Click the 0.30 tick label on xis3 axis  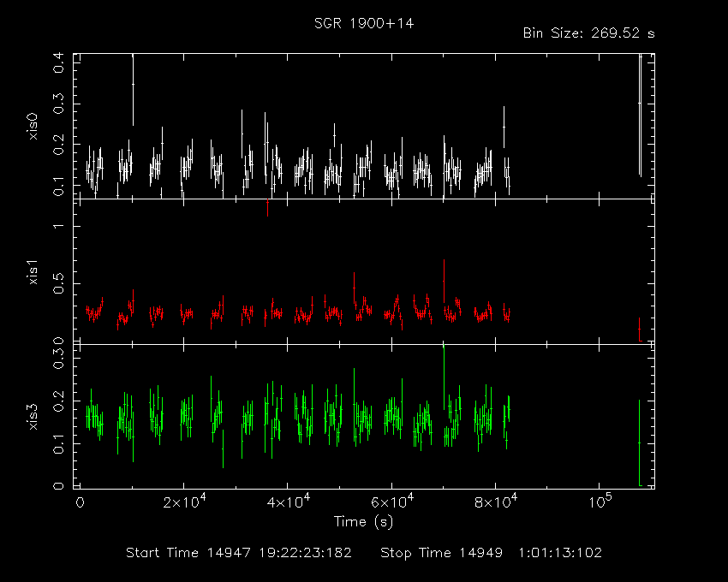pyautogui.click(x=58, y=353)
